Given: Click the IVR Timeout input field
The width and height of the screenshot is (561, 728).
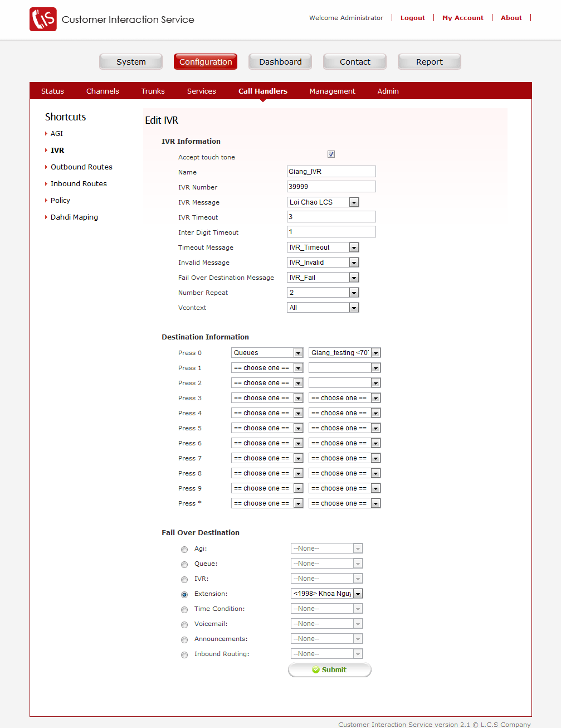Looking at the screenshot, I should pyautogui.click(x=331, y=217).
